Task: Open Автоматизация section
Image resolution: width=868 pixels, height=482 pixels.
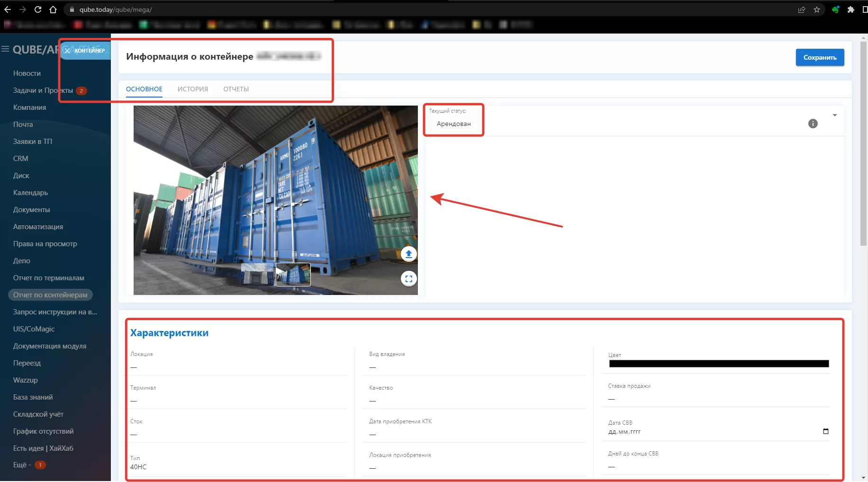Action: (38, 227)
